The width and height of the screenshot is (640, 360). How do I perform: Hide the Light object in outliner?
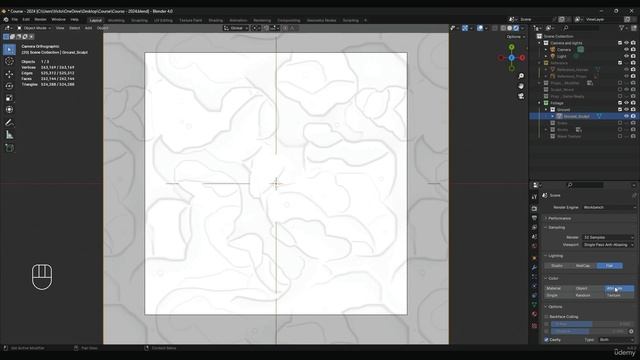pos(627,56)
